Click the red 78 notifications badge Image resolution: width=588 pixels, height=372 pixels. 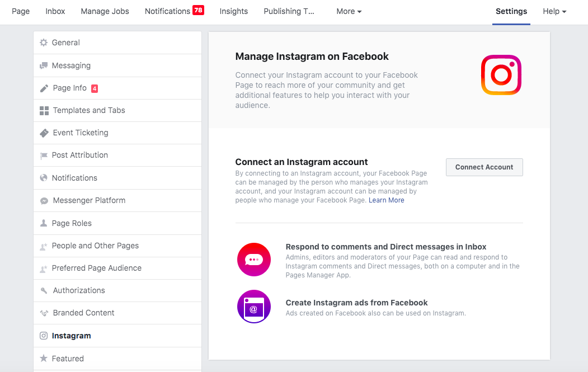click(199, 10)
